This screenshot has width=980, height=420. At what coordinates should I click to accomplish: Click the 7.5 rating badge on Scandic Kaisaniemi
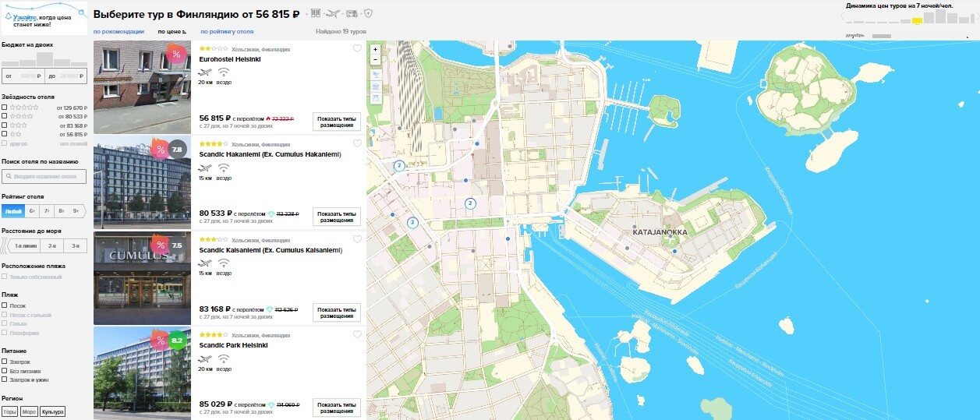tap(177, 245)
